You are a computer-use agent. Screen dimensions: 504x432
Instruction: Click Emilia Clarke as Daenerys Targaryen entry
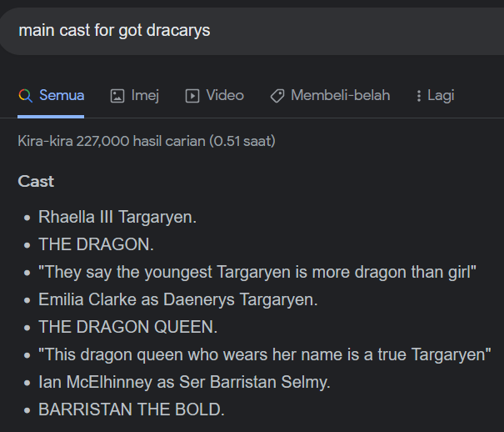[178, 299]
